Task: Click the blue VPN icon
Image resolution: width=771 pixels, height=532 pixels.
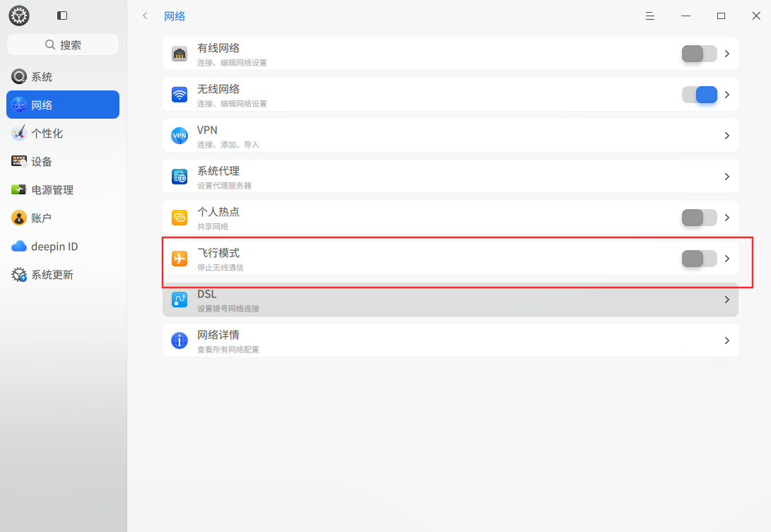Action: 179,136
